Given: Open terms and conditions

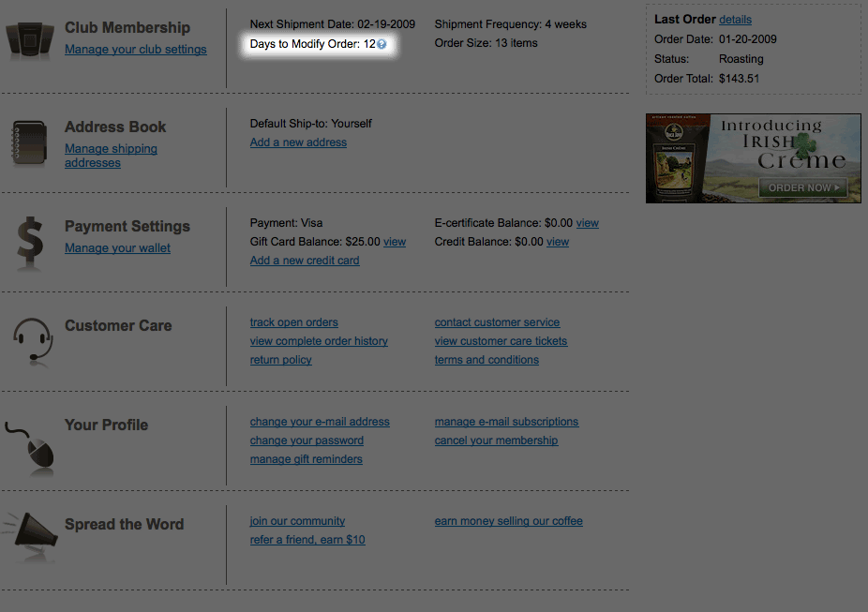Looking at the screenshot, I should 486,359.
